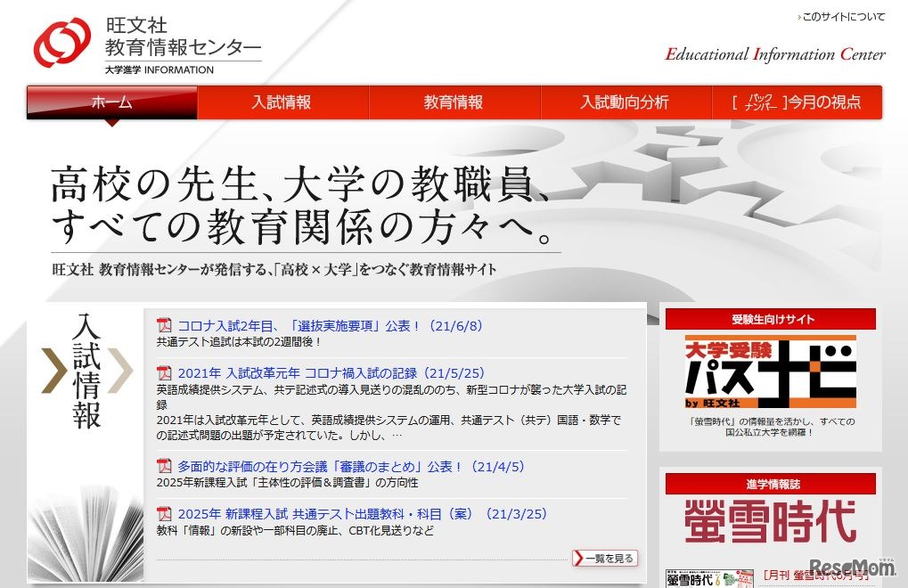Click the 旺文社 教育情報センター site title
Image resolution: width=908 pixels, height=588 pixels.
[183, 37]
